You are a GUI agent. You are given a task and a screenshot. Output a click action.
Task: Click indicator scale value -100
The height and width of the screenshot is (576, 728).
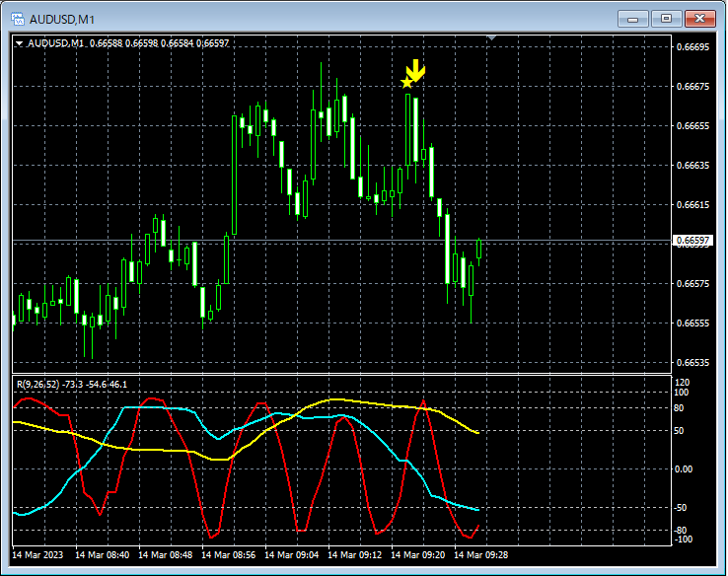(682, 540)
